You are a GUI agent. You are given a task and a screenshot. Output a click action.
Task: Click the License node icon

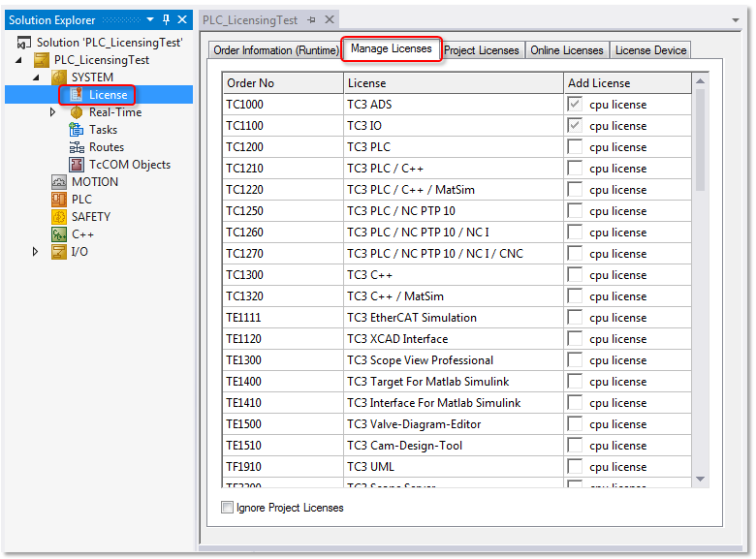[77, 94]
